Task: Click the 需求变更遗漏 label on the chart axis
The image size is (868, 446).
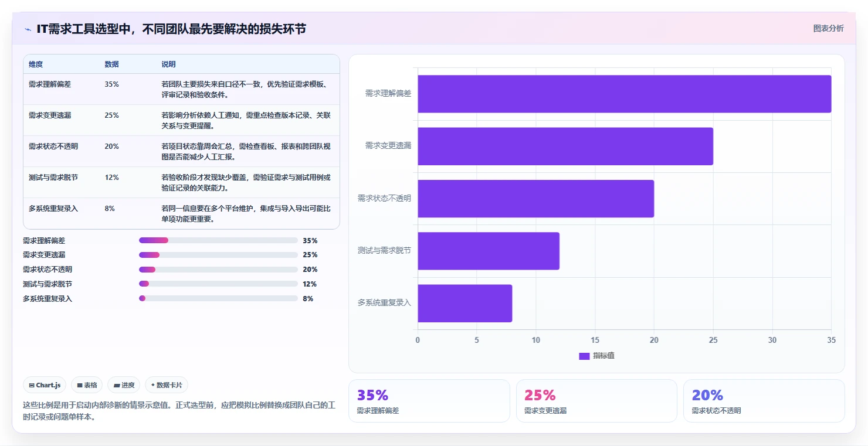Action: 388,145
